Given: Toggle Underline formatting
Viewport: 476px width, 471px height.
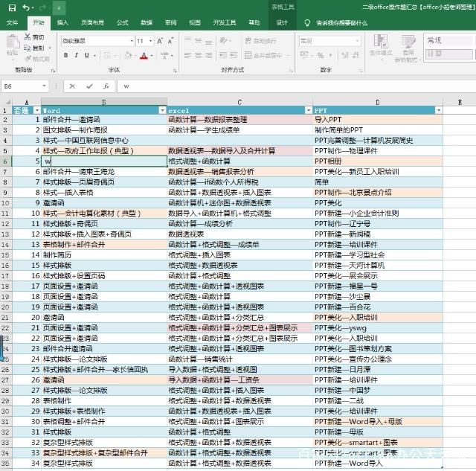Looking at the screenshot, I should 87,55.
